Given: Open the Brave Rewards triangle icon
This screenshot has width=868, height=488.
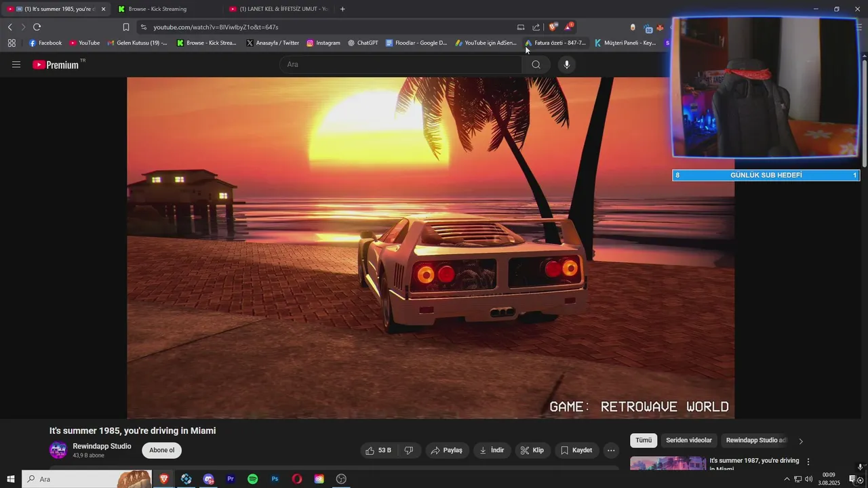Looking at the screenshot, I should click(568, 27).
